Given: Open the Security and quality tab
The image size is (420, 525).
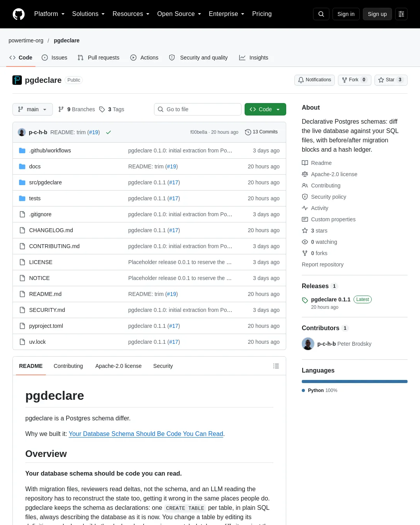Looking at the screenshot, I should click(x=198, y=58).
